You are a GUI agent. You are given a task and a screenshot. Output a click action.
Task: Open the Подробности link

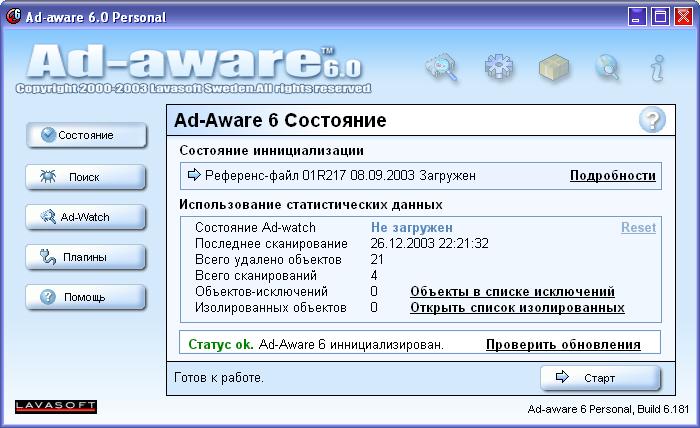tap(612, 176)
